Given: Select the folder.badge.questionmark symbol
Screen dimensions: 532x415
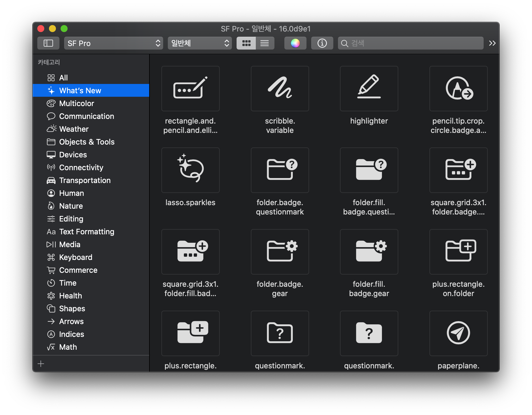Looking at the screenshot, I should [280, 170].
